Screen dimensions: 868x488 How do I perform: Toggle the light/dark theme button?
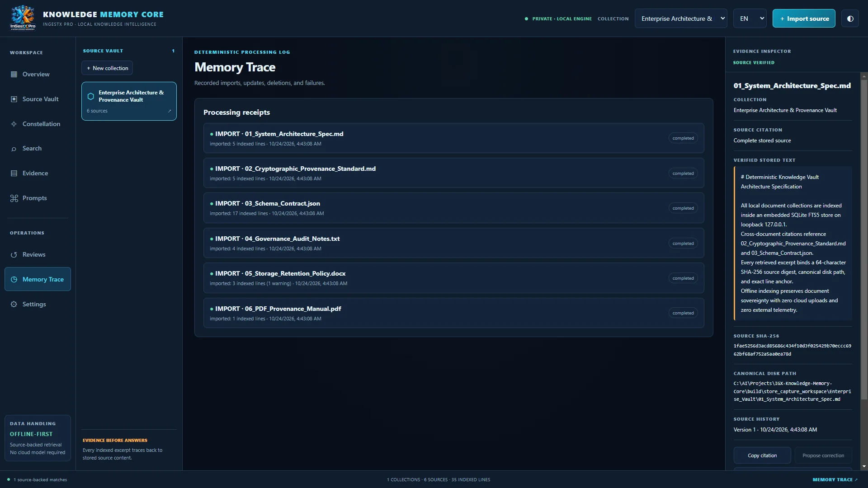(x=850, y=19)
